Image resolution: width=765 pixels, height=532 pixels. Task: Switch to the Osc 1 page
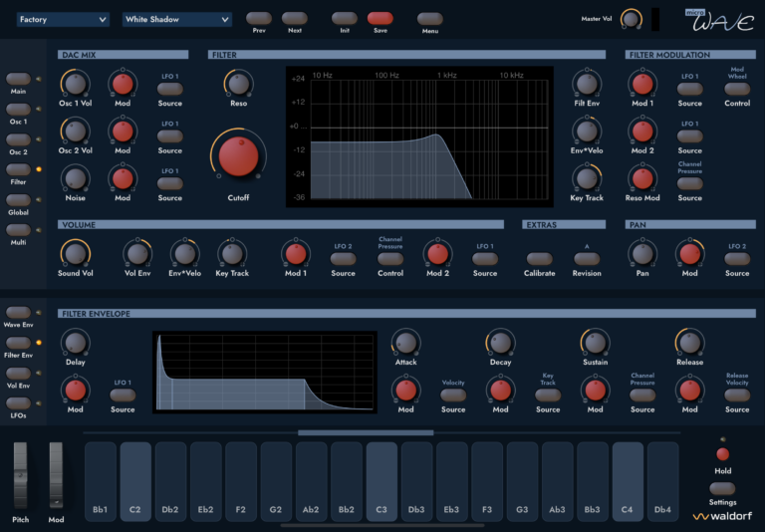[x=19, y=139]
